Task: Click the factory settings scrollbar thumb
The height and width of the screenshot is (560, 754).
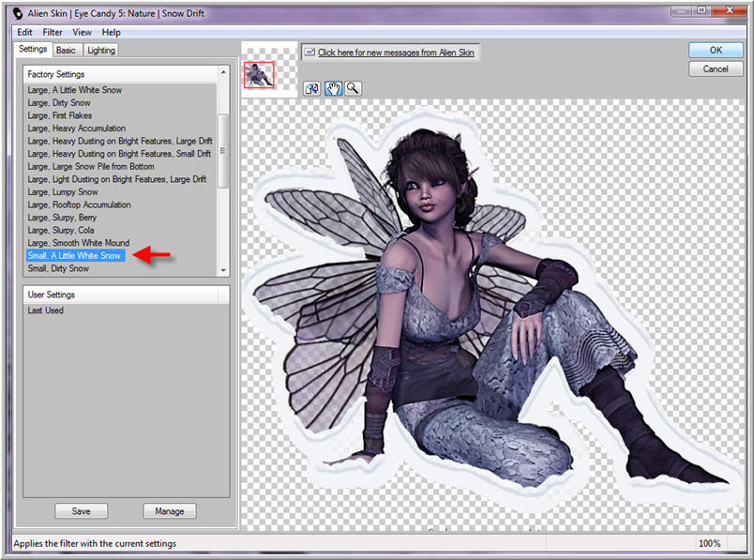Action: pos(222,151)
